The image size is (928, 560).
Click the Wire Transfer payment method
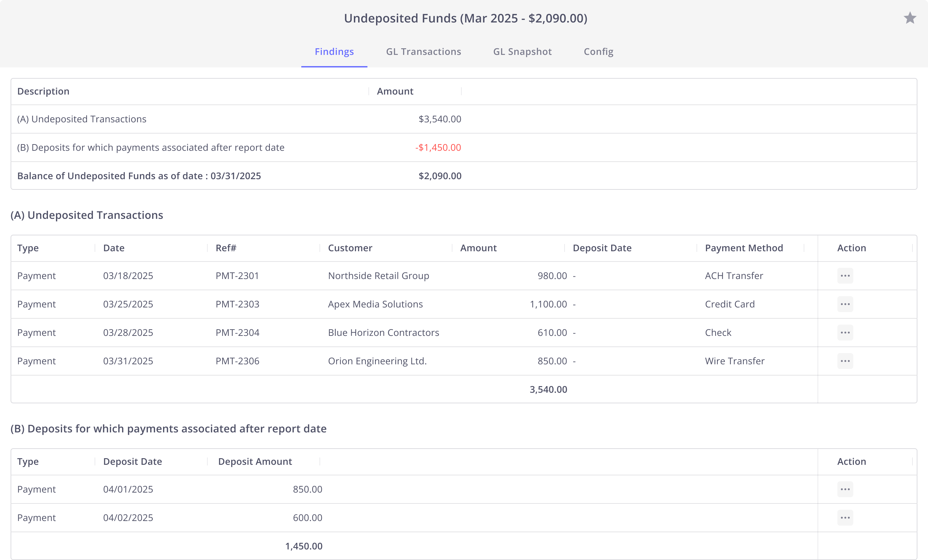pyautogui.click(x=735, y=361)
